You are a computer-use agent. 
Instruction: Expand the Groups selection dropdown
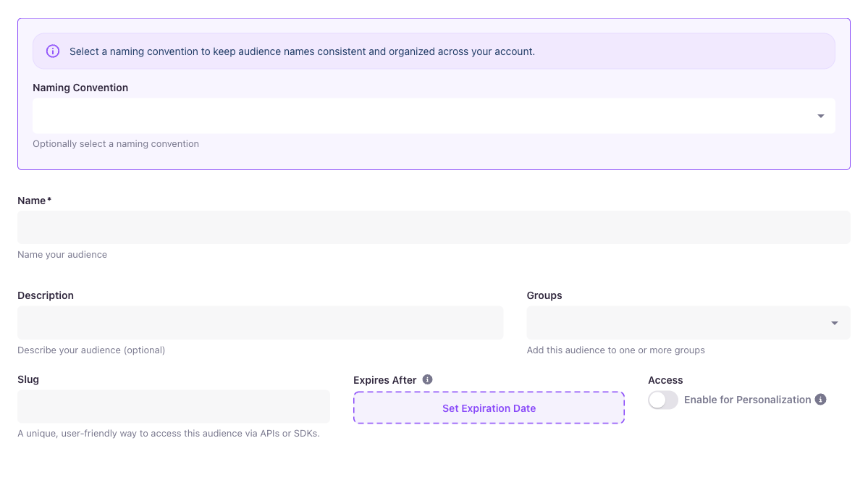(688, 322)
